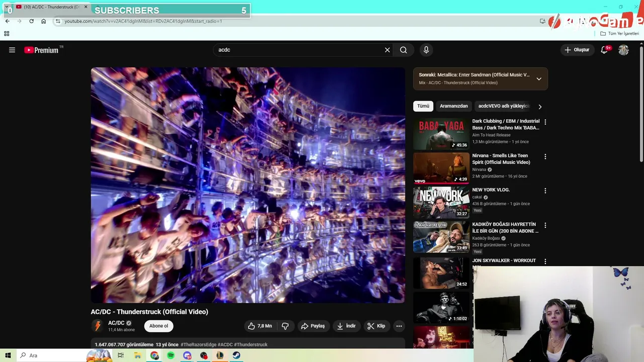
Task: Open site information icon in address bar
Action: [x=58, y=21]
